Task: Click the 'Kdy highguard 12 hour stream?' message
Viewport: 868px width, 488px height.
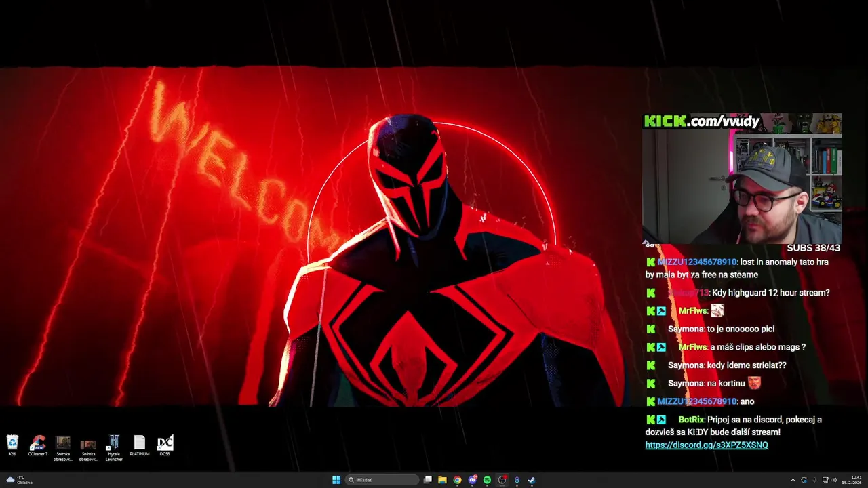Action: pyautogui.click(x=771, y=293)
